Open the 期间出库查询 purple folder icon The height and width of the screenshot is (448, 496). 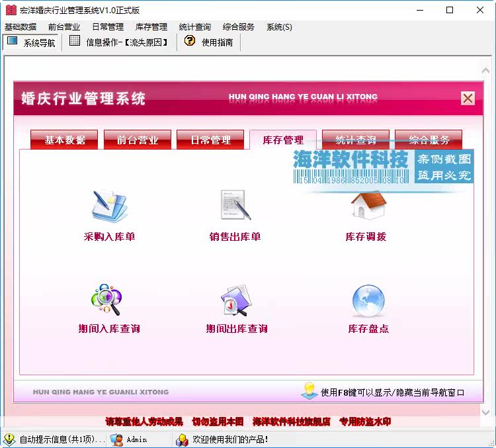point(236,300)
